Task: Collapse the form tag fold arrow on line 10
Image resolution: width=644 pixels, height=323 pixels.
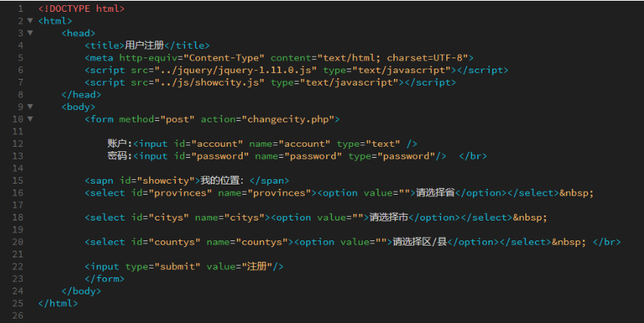Action: 30,119
